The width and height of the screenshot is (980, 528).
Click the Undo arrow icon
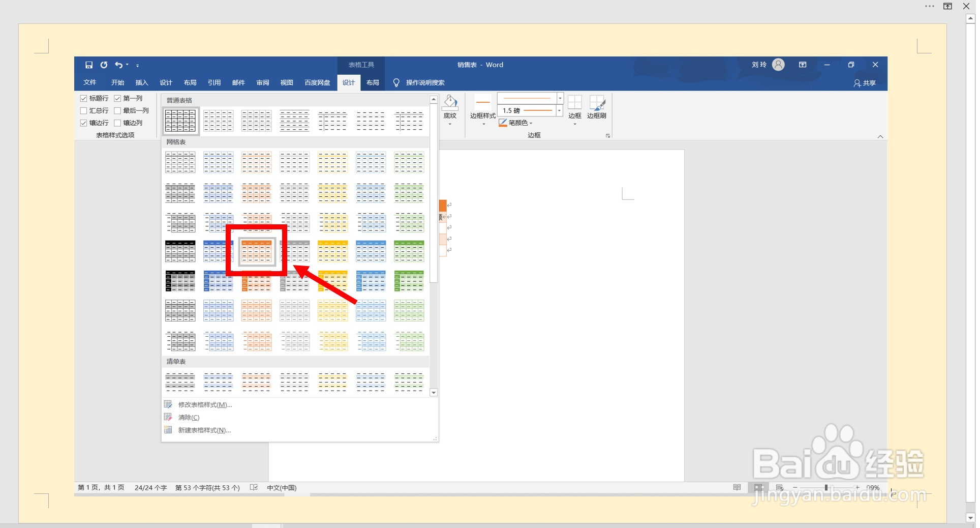[x=118, y=65]
